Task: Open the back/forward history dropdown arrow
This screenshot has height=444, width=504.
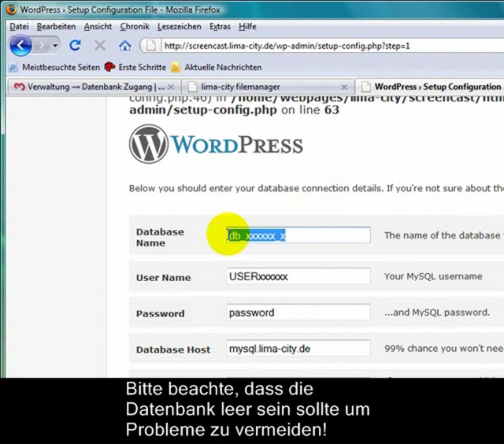Action: [x=55, y=46]
